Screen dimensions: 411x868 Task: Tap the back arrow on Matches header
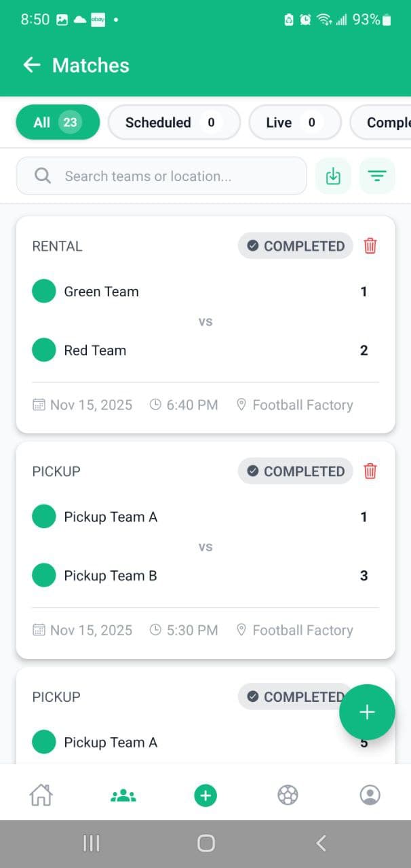pos(31,65)
